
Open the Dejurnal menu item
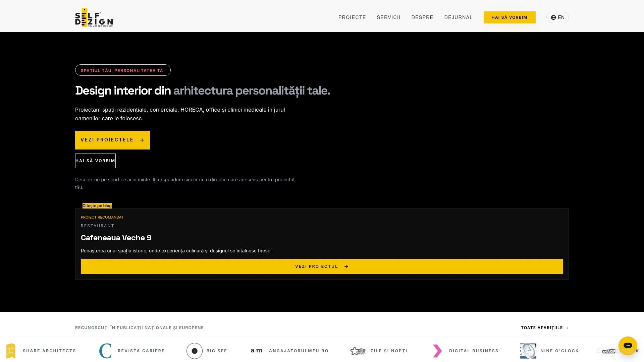click(458, 17)
